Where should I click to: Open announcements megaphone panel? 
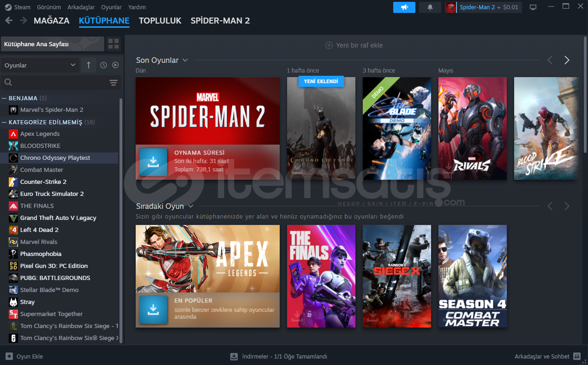[x=404, y=7]
